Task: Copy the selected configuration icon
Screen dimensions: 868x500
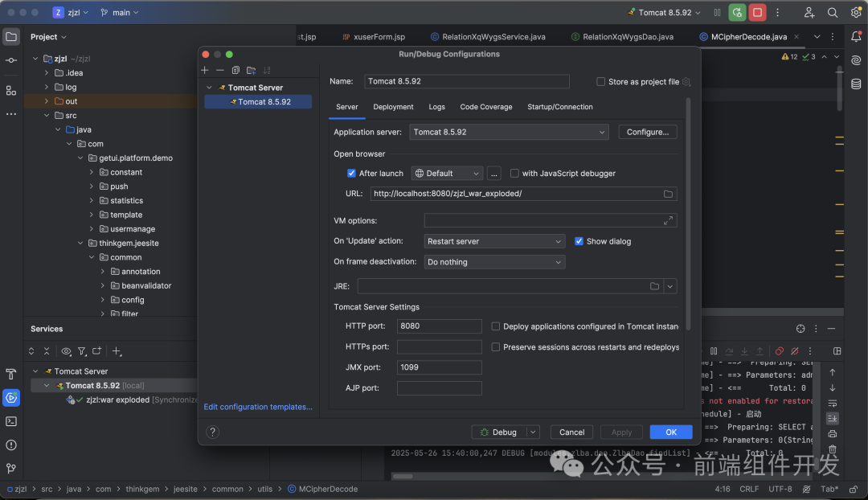Action: point(235,70)
